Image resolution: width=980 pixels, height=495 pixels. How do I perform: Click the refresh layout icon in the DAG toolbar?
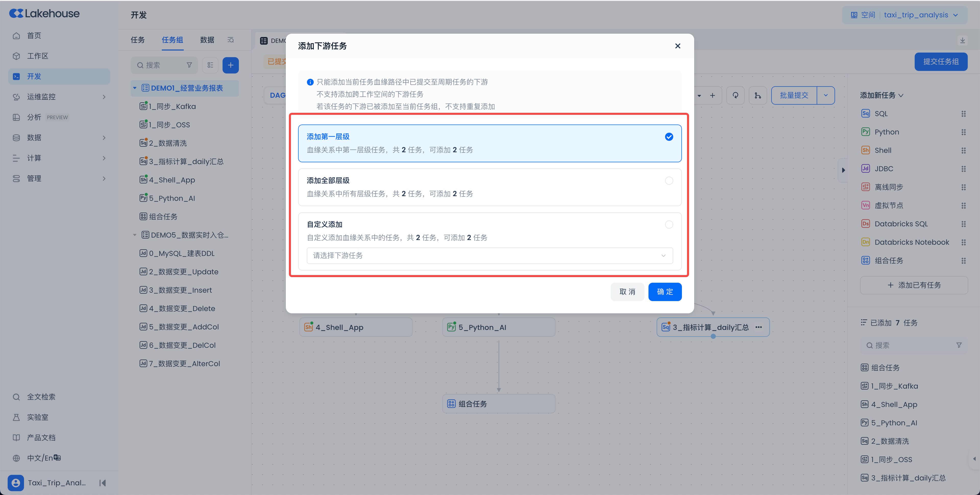(735, 95)
